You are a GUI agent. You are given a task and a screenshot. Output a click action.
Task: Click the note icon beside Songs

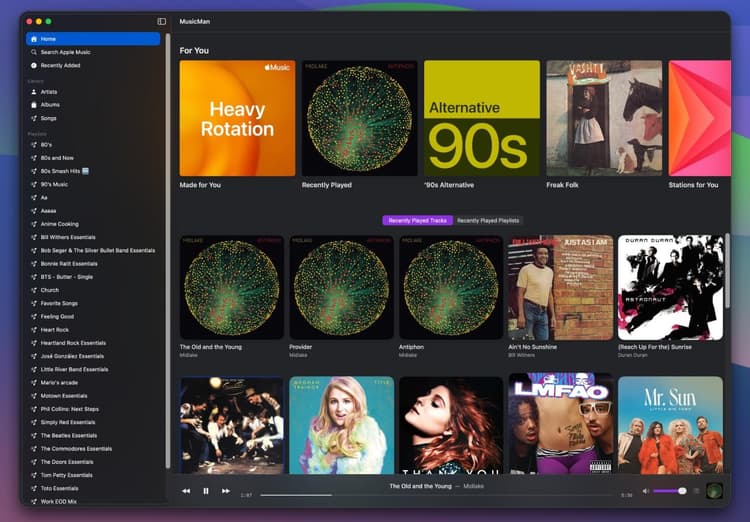(34, 118)
